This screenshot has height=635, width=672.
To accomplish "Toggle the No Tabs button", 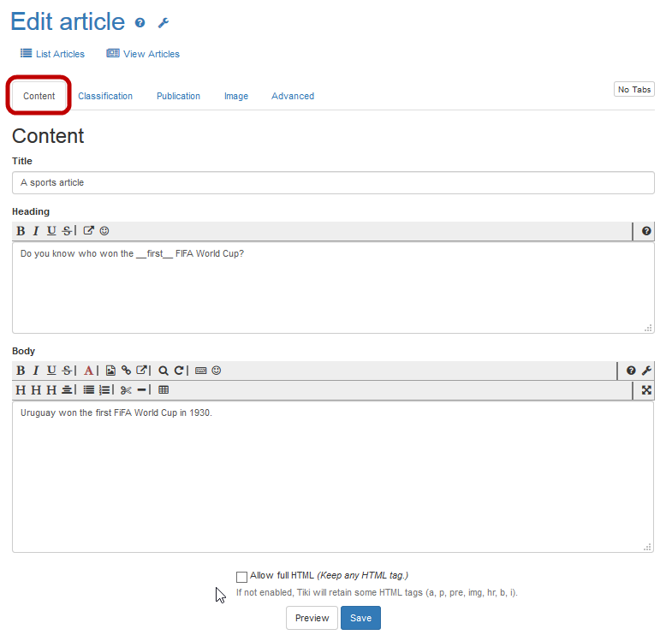I will [x=633, y=90].
